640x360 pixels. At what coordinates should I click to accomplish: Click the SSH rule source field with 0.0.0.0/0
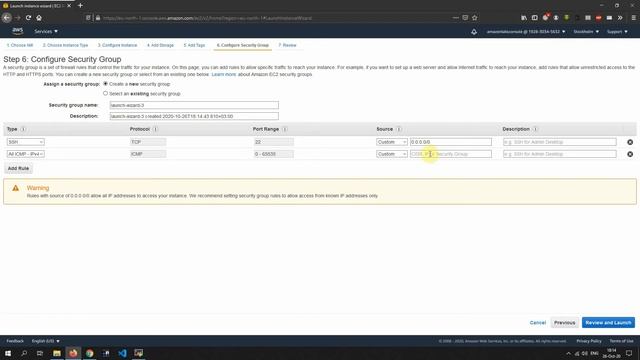click(451, 142)
